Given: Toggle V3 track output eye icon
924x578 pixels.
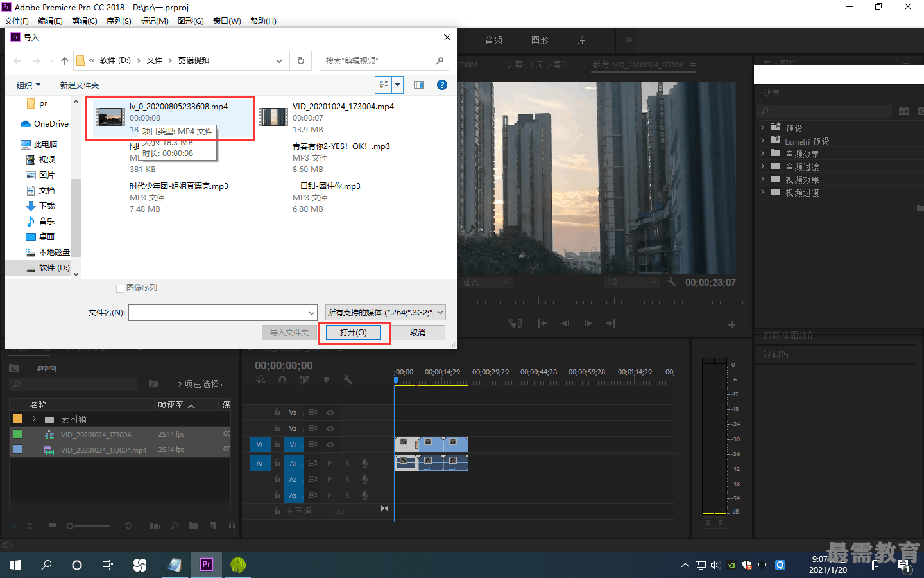Looking at the screenshot, I should 330,412.
